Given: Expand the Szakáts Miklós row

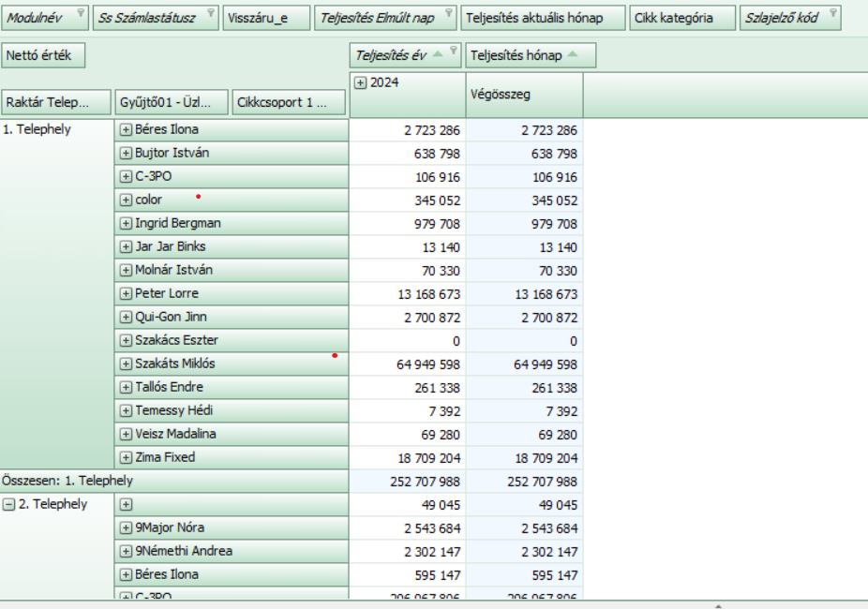Looking at the screenshot, I should tap(126, 364).
